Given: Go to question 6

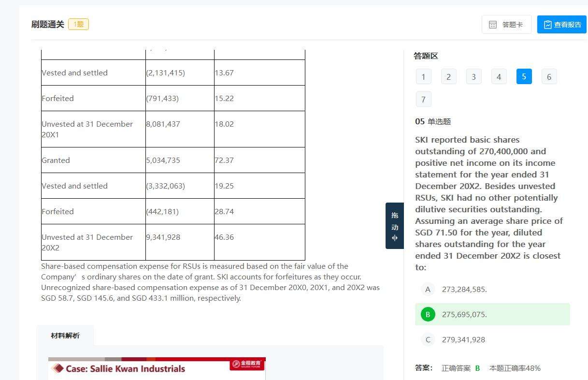Looking at the screenshot, I should pos(549,76).
